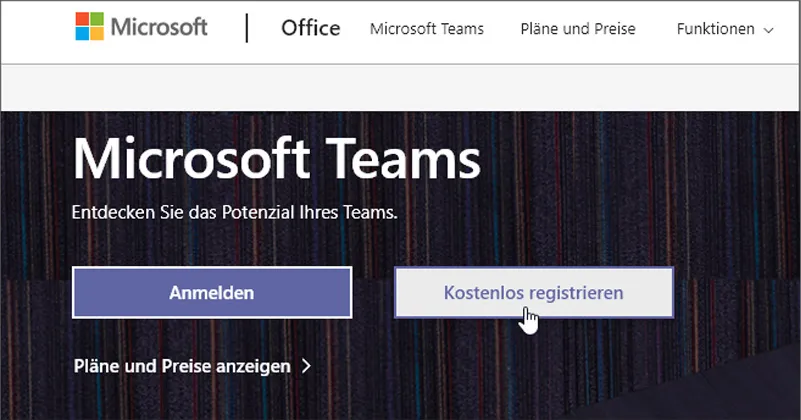This screenshot has width=801, height=420.
Task: Click the blue square in Microsoft logo
Action: click(82, 34)
